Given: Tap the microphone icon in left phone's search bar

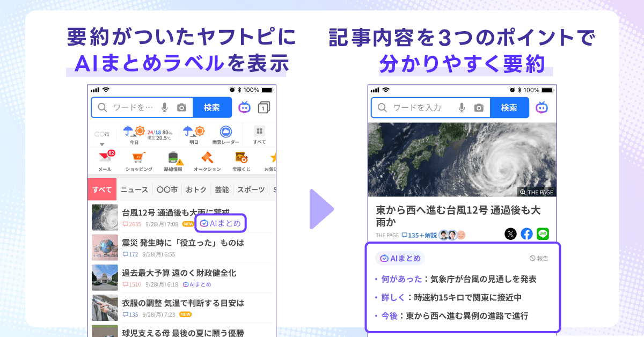Looking at the screenshot, I should 165,107.
